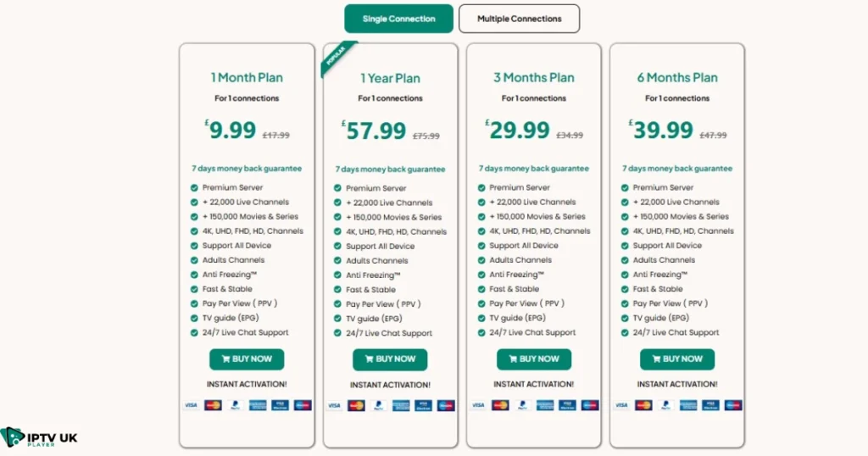This screenshot has width=868, height=456.
Task: Click 7 days money back guarantee in 3 Months Plan
Action: 534,168
